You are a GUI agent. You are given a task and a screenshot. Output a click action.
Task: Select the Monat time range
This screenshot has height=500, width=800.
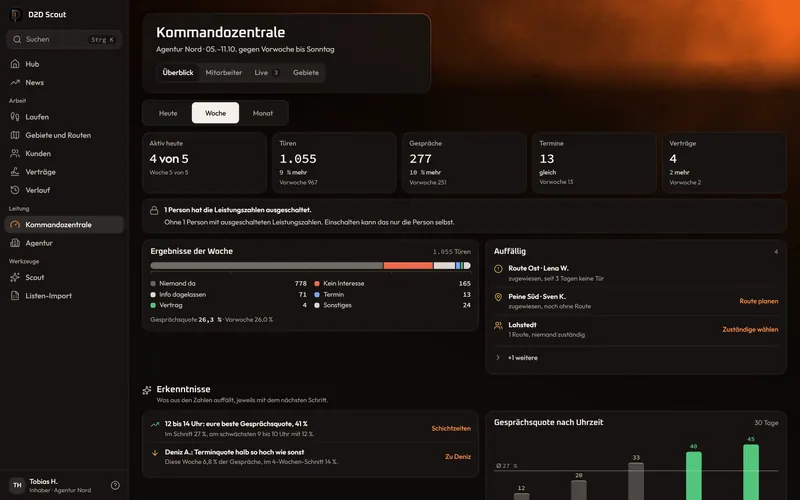pyautogui.click(x=263, y=113)
